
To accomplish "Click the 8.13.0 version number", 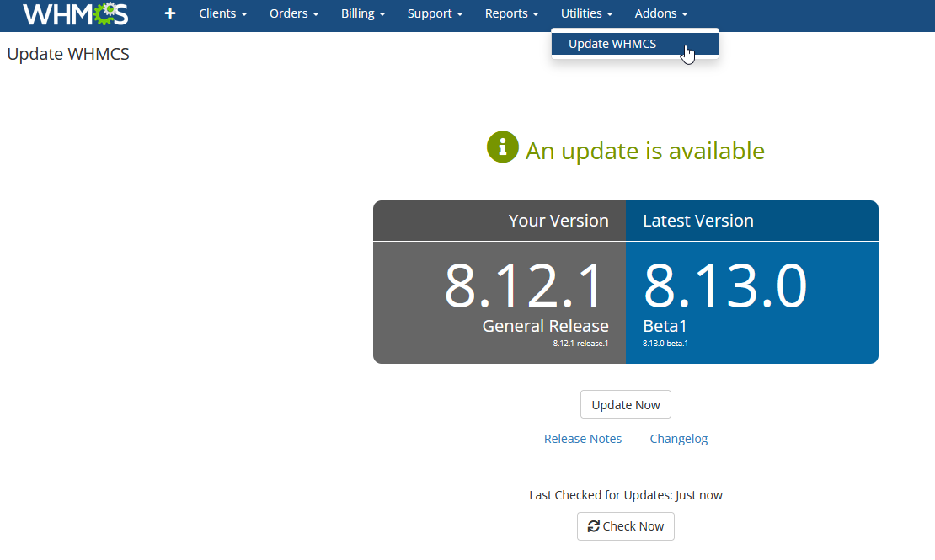I will click(725, 286).
